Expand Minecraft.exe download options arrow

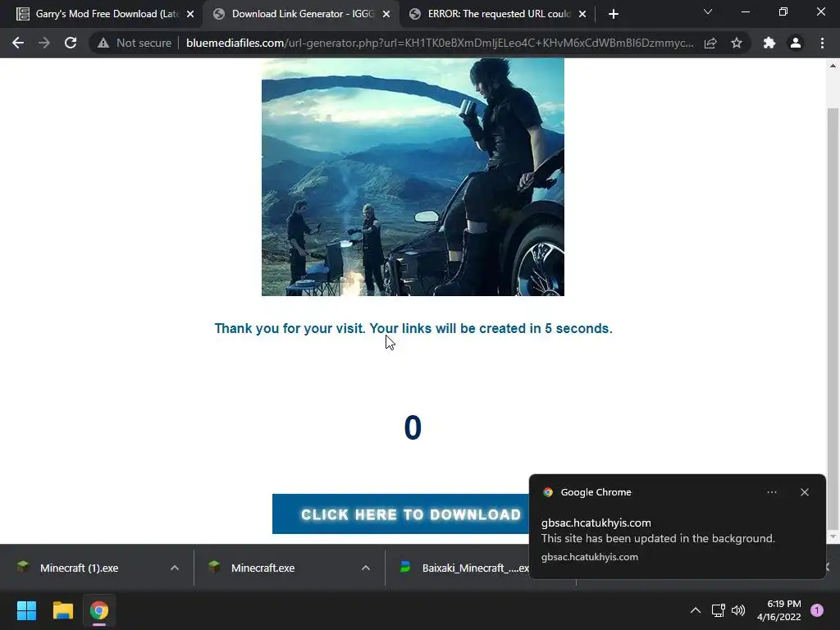(x=366, y=568)
